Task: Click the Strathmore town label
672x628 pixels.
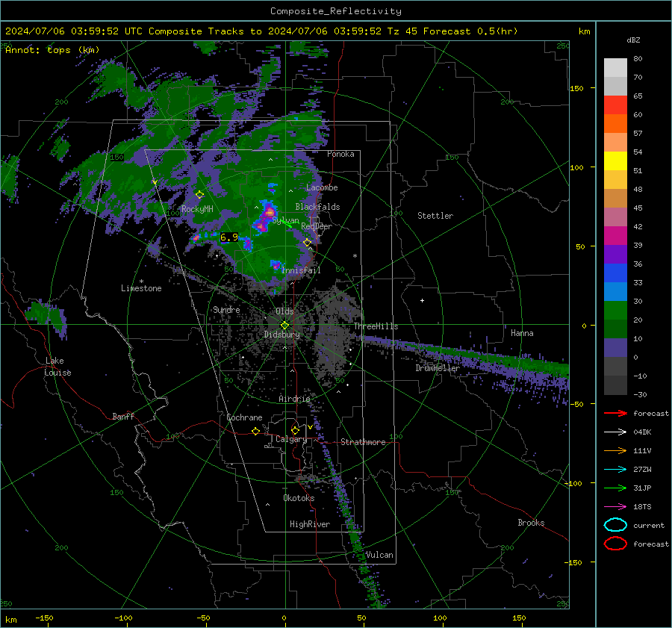Action: tap(363, 442)
